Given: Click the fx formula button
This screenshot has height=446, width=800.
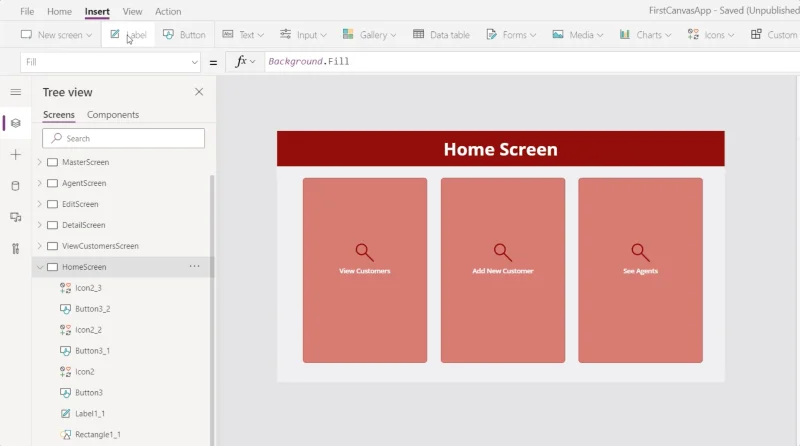Looking at the screenshot, I should tap(245, 62).
